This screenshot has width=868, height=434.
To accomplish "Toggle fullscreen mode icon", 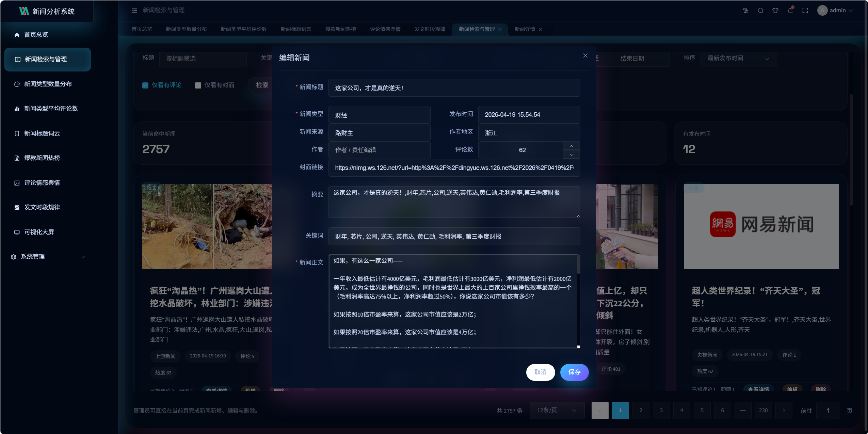I will coord(805,11).
